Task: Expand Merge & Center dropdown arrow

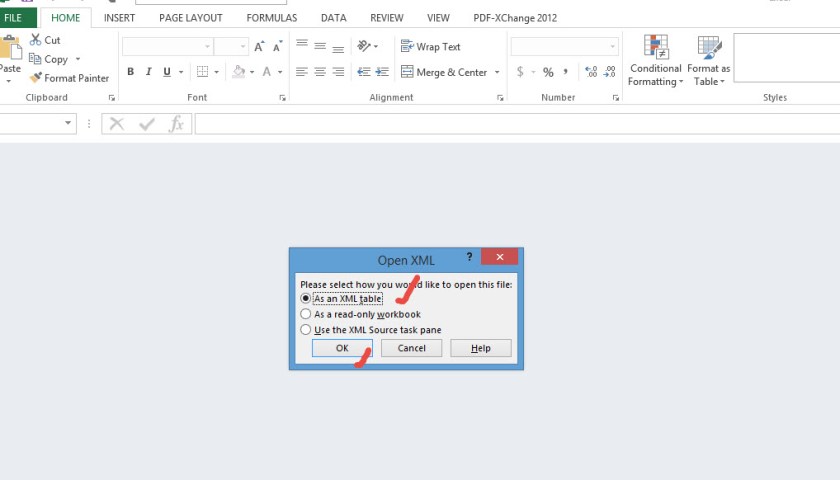Action: [x=497, y=72]
